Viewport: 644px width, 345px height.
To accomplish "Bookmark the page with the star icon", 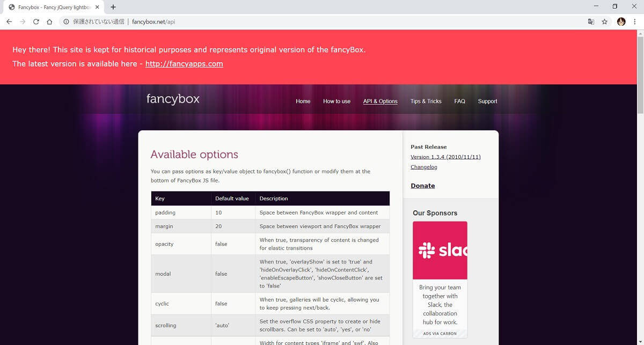I will (x=606, y=21).
